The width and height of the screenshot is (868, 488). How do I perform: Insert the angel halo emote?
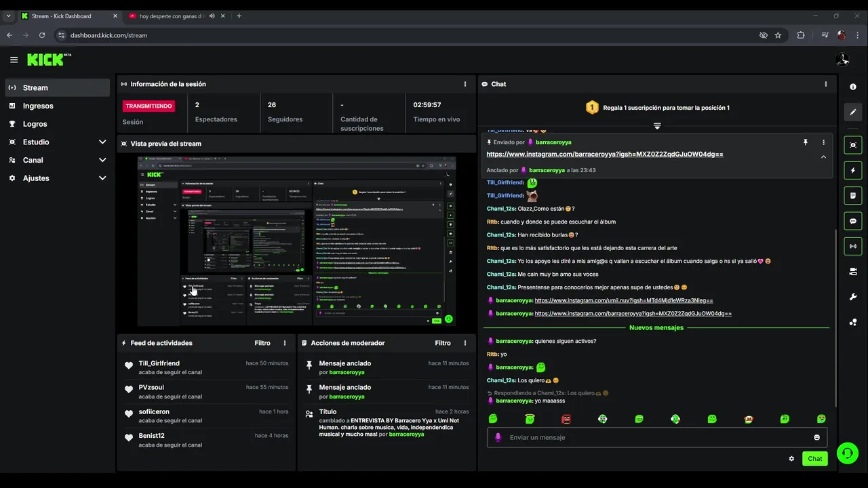click(530, 419)
